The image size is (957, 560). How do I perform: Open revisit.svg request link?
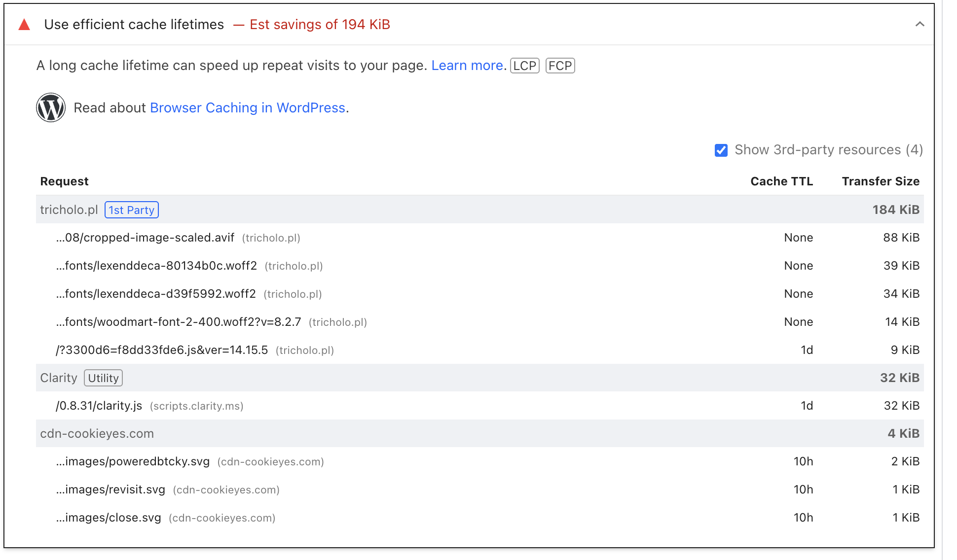[x=110, y=490]
